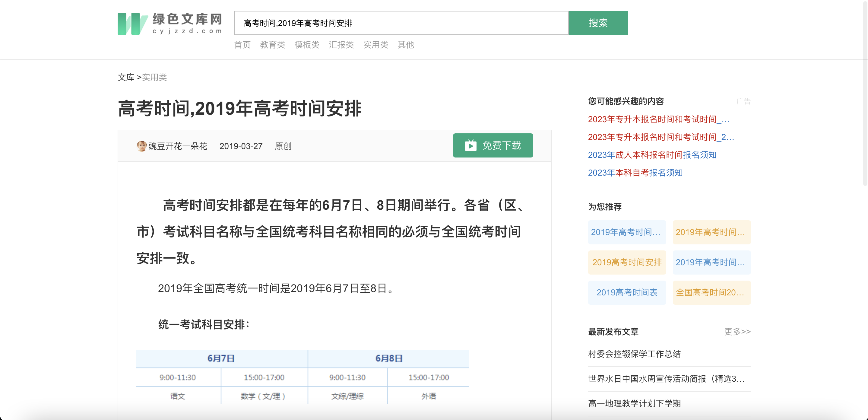Click the 为您推荐 heading
Image resolution: width=868 pixels, height=420 pixels.
pos(604,207)
